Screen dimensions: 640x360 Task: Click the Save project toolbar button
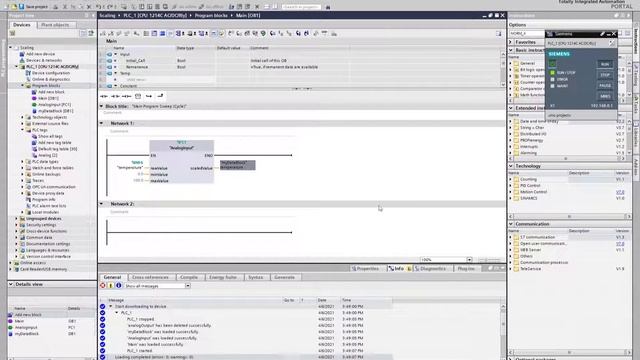pos(33,7)
